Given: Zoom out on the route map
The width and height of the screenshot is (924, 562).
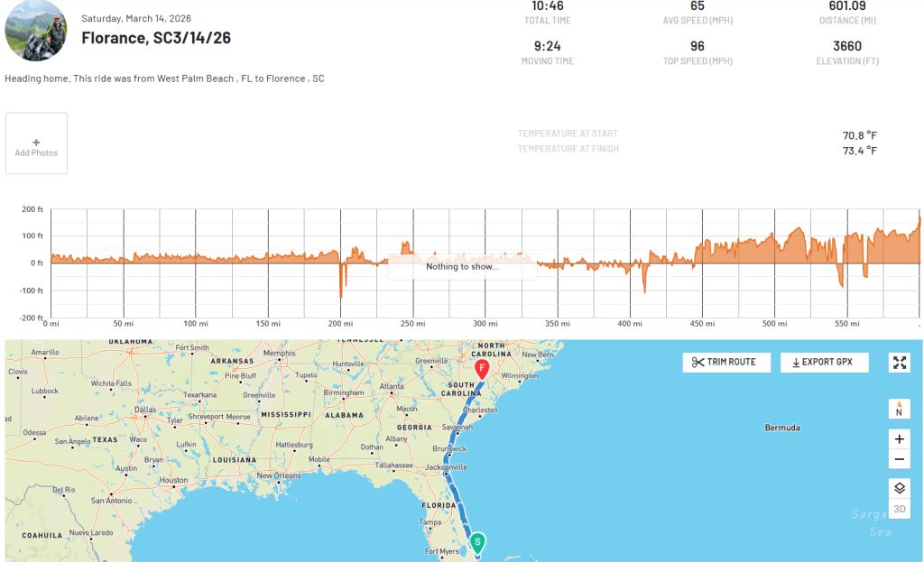Looking at the screenshot, I should click(x=899, y=460).
